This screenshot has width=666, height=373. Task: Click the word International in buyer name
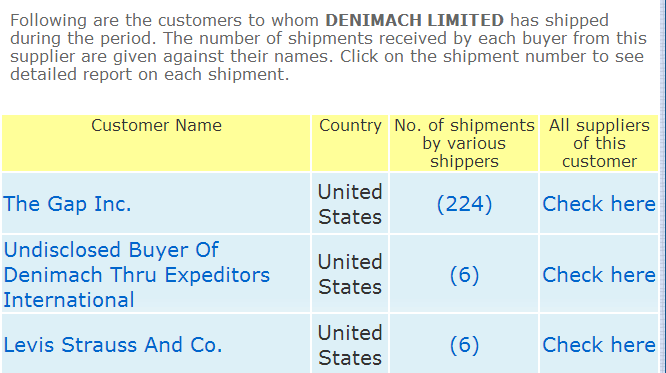tap(69, 300)
